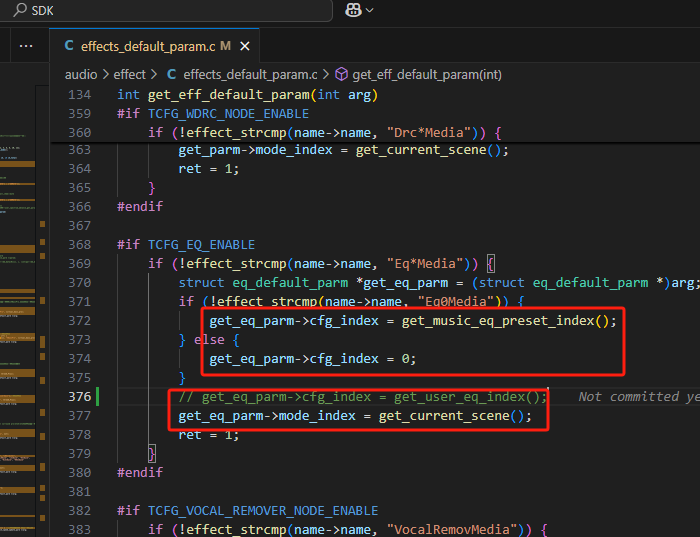Click sticky line #if TCFG_WDRC_NODE_ENABLE
Image resolution: width=700 pixels, height=537 pixels.
coord(213,114)
